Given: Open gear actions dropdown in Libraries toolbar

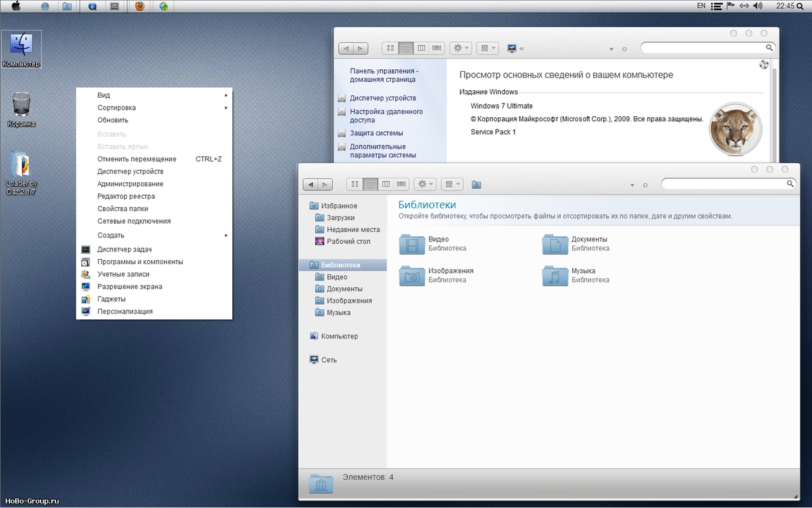Looking at the screenshot, I should (424, 184).
